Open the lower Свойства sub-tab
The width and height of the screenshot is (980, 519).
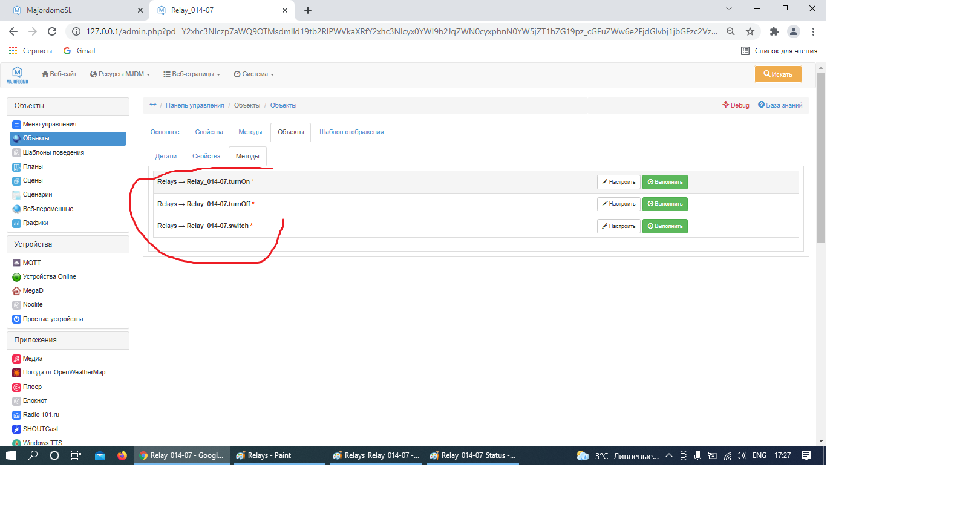pos(206,156)
